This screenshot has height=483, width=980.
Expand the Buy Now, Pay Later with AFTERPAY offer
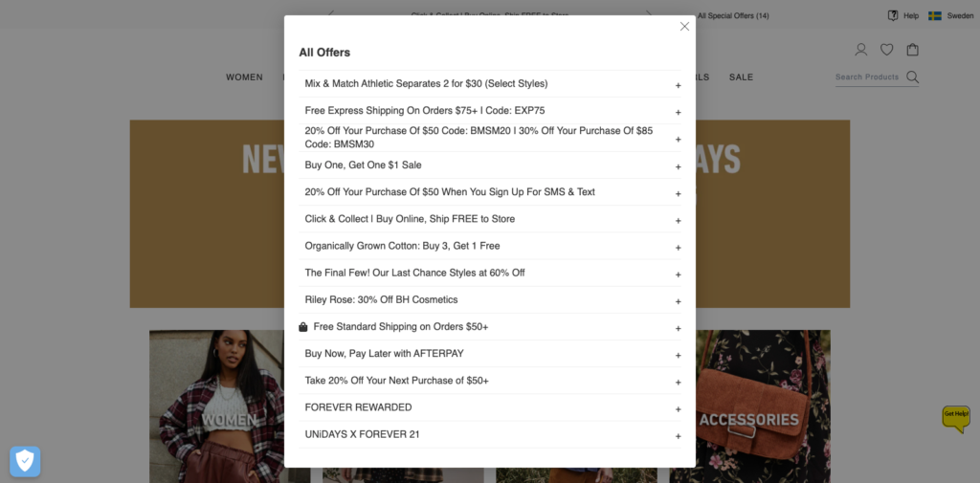click(490, 354)
